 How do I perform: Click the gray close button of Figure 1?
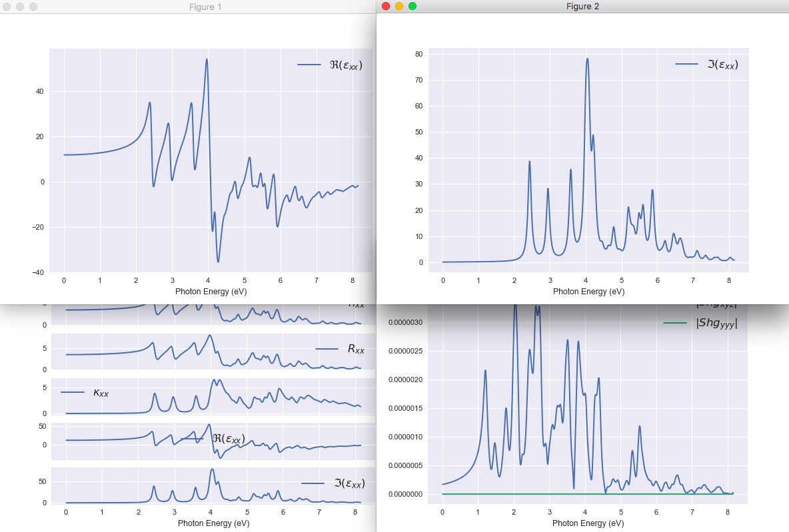(x=7, y=6)
